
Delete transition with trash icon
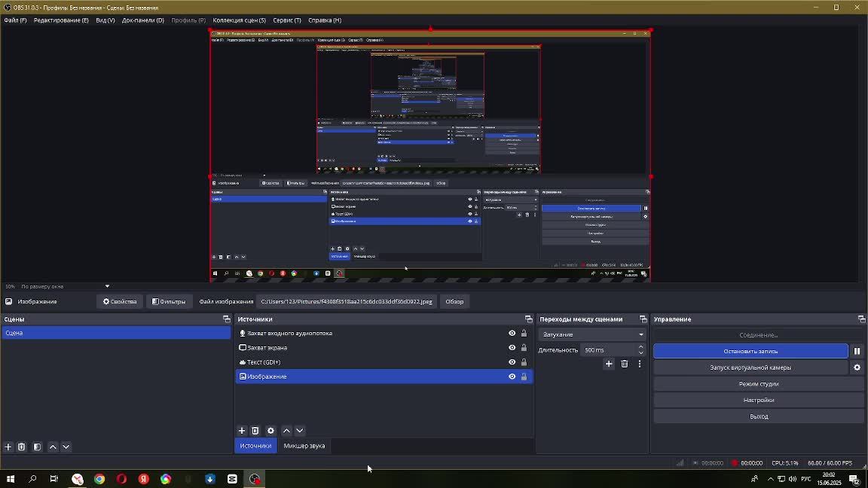(625, 364)
